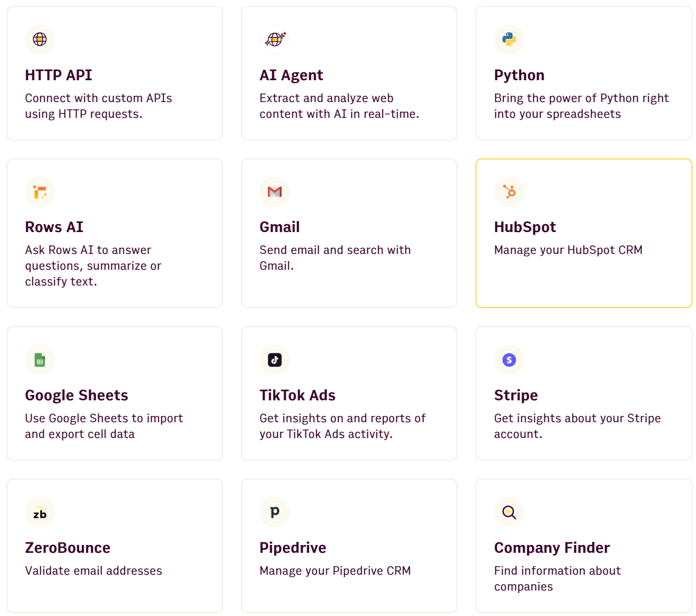Click the Pipedrive letter P icon
Image resolution: width=696 pixels, height=616 pixels.
(275, 512)
